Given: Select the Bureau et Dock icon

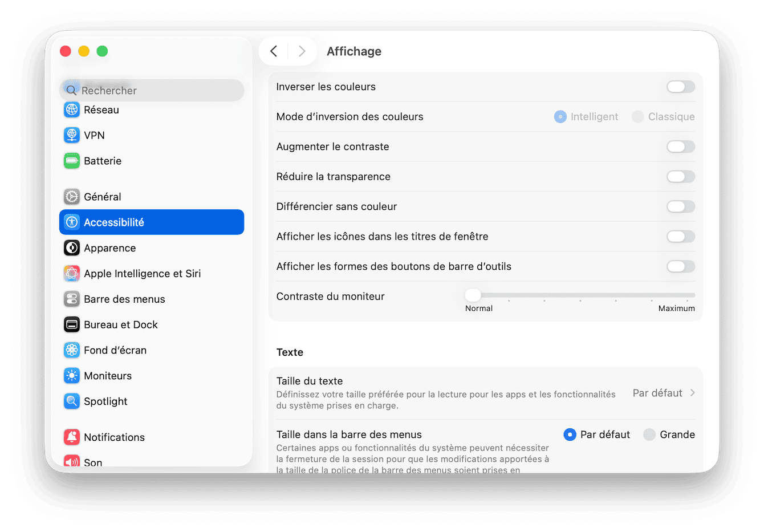Looking at the screenshot, I should tap(71, 324).
